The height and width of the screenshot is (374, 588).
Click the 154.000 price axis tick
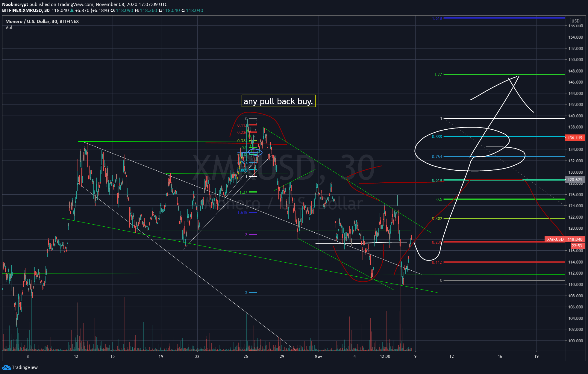pos(575,37)
